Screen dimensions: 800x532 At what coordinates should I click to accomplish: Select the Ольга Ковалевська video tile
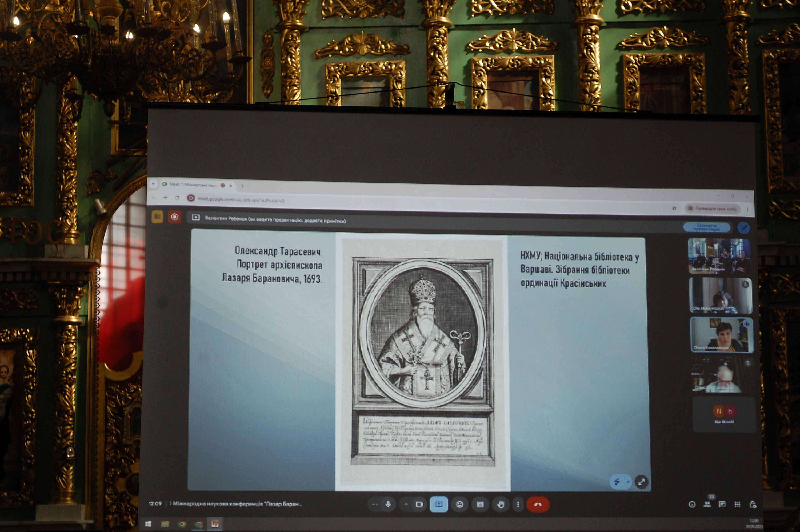click(x=722, y=335)
